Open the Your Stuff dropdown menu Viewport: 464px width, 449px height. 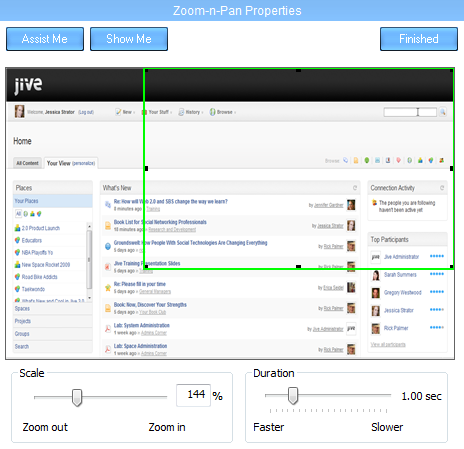point(157,112)
